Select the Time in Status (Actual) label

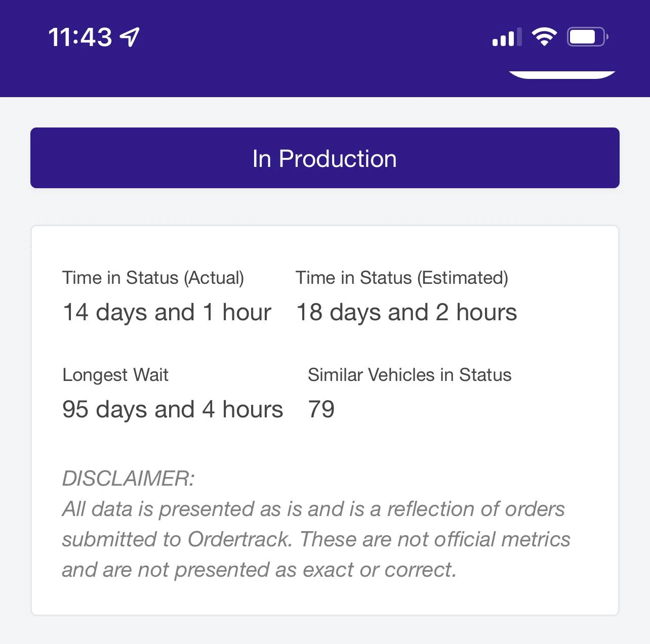(x=153, y=278)
